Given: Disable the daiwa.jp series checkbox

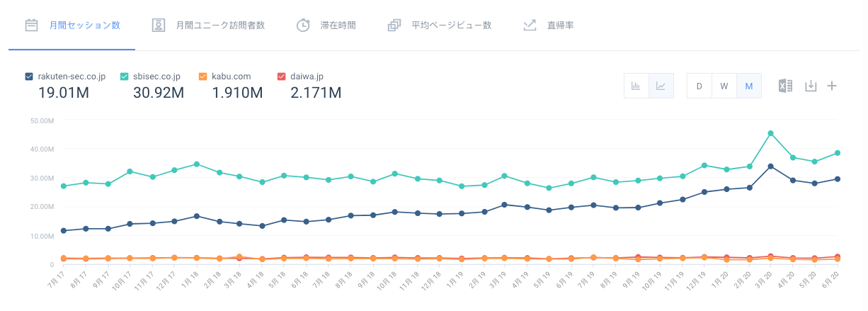Looking at the screenshot, I should 281,77.
